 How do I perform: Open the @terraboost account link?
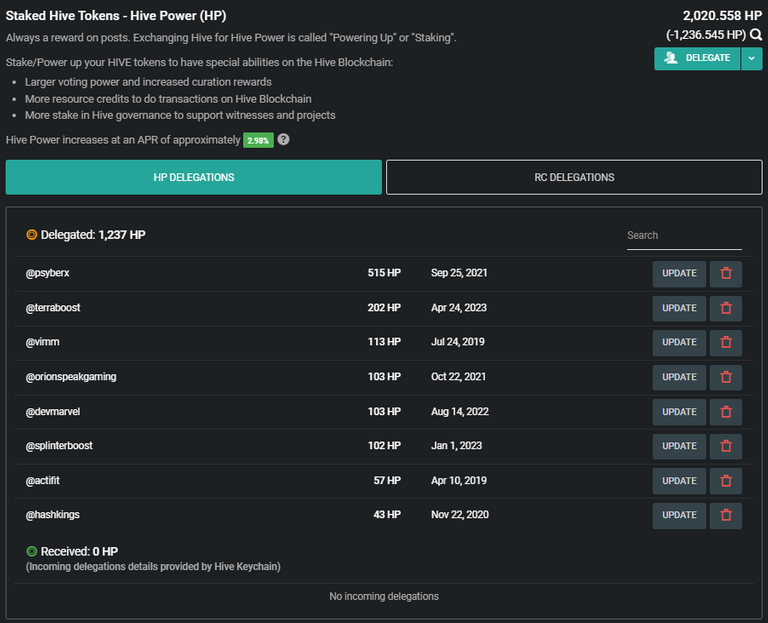point(53,308)
